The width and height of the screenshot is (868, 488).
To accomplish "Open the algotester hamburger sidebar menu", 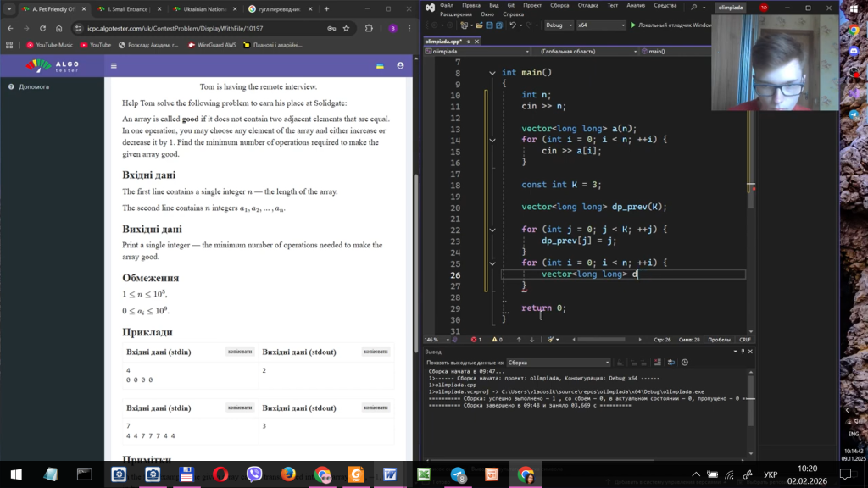I will (x=114, y=65).
